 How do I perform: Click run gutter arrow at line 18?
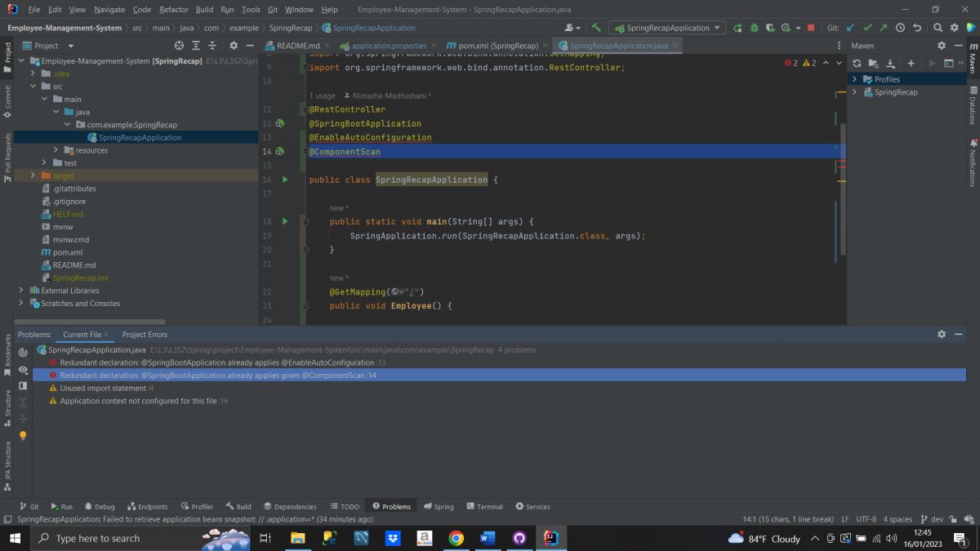pos(285,221)
